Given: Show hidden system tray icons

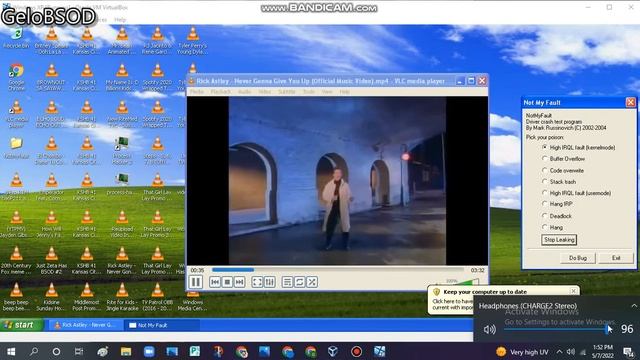Looking at the screenshot, I should pos(559,352).
